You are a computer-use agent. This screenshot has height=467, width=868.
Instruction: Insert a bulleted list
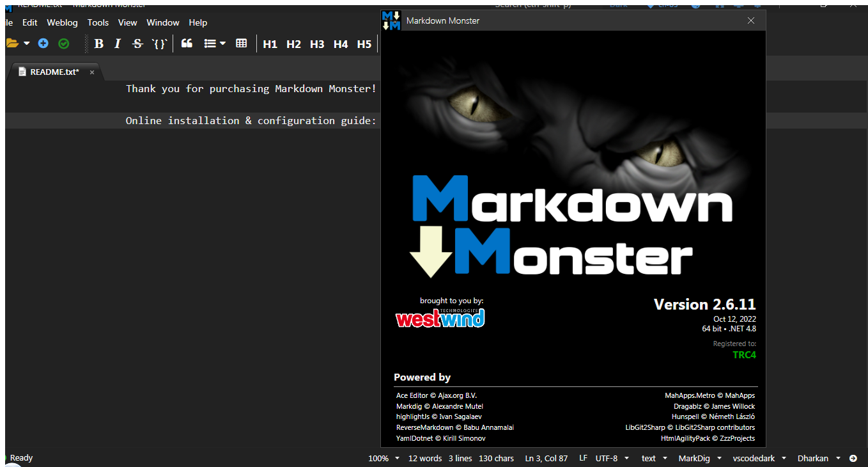210,44
